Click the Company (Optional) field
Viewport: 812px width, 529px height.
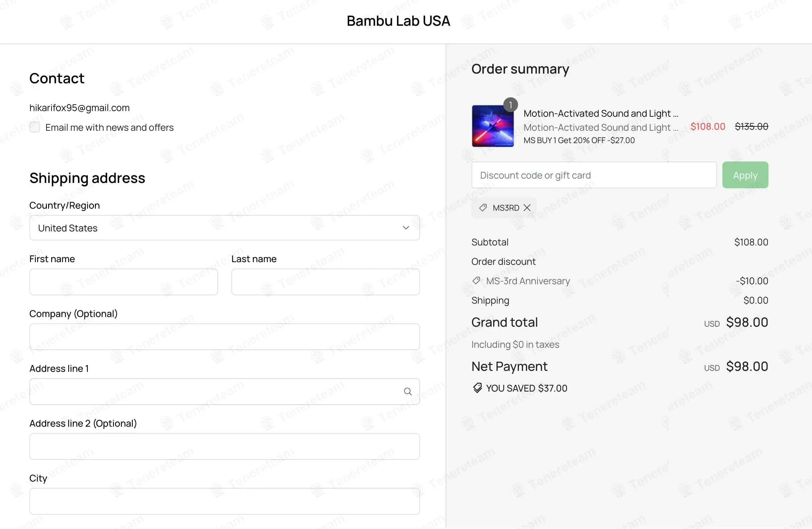coord(224,337)
